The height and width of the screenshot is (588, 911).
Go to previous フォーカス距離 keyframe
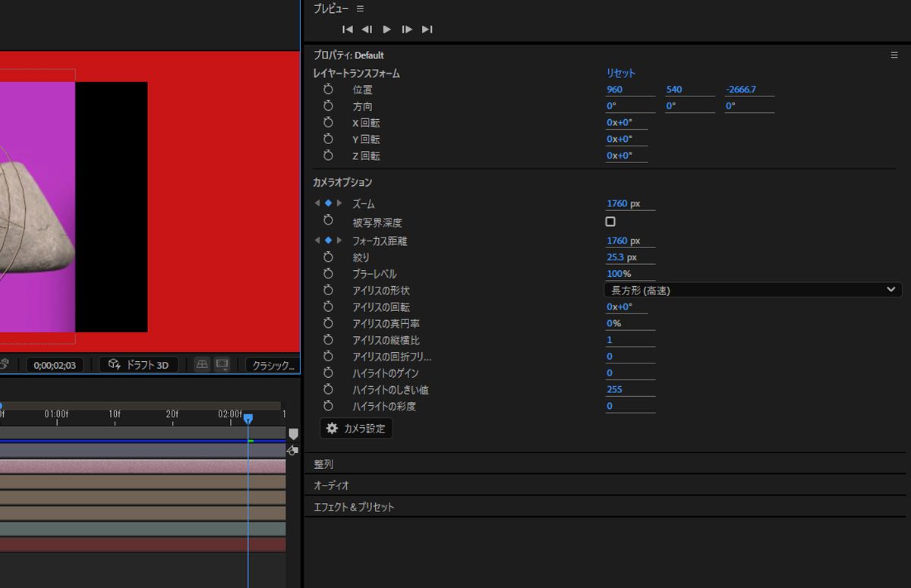click(x=317, y=241)
